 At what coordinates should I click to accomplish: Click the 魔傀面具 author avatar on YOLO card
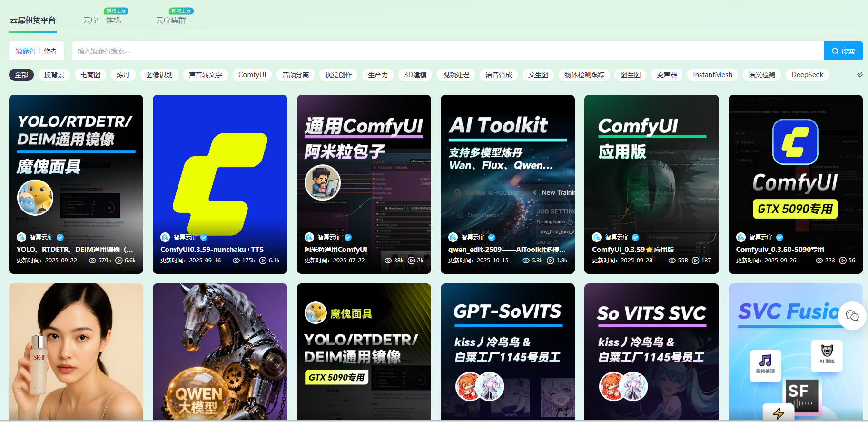[35, 198]
